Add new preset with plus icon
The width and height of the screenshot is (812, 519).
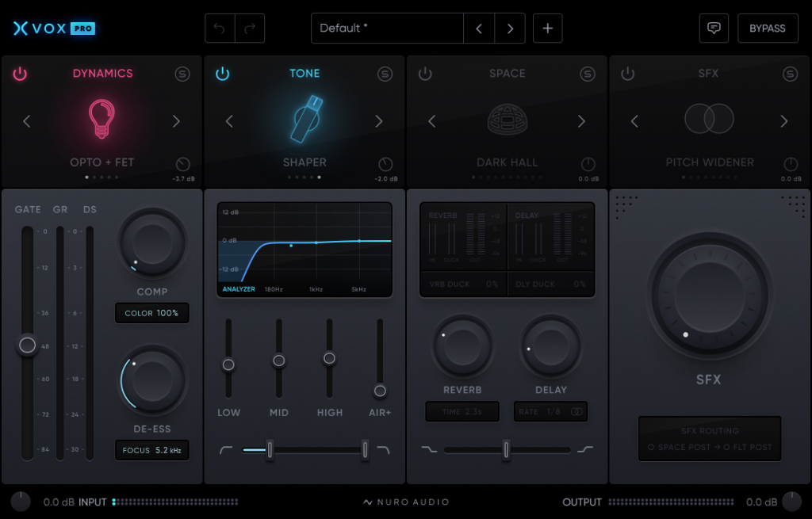click(547, 29)
